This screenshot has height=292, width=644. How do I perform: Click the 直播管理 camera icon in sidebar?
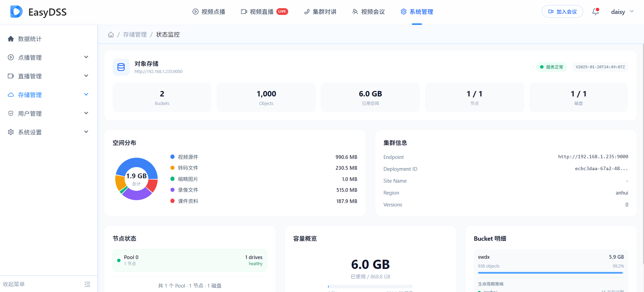point(11,76)
